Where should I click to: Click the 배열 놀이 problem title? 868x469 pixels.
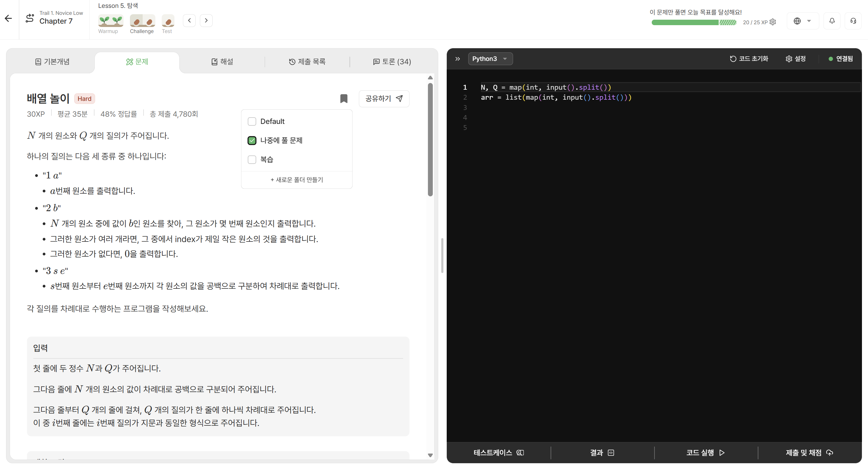pos(48,98)
